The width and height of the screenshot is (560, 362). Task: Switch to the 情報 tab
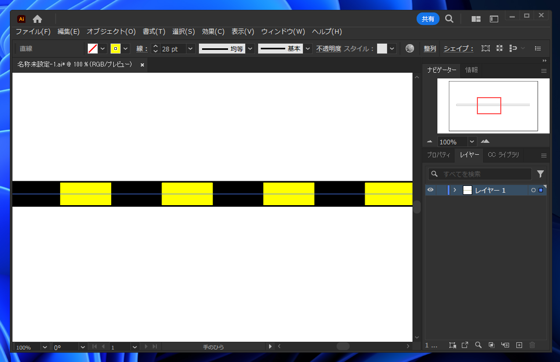471,70
